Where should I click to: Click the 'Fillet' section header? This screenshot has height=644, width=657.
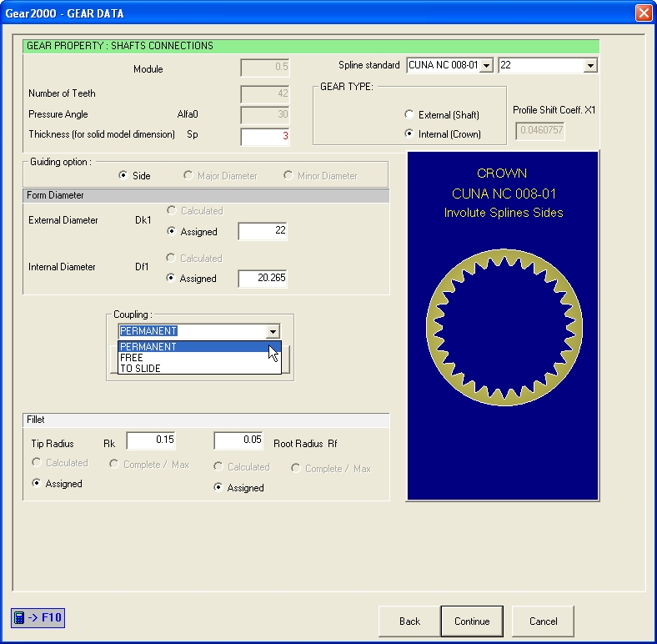coord(206,420)
